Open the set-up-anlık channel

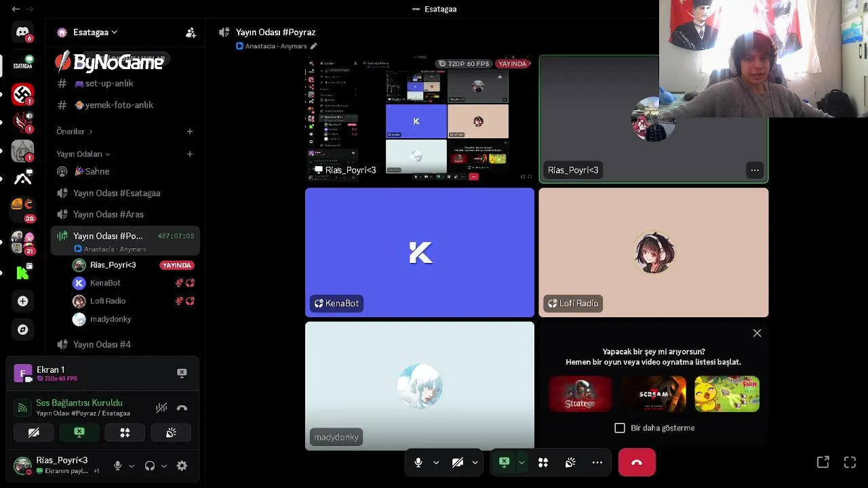(x=125, y=83)
